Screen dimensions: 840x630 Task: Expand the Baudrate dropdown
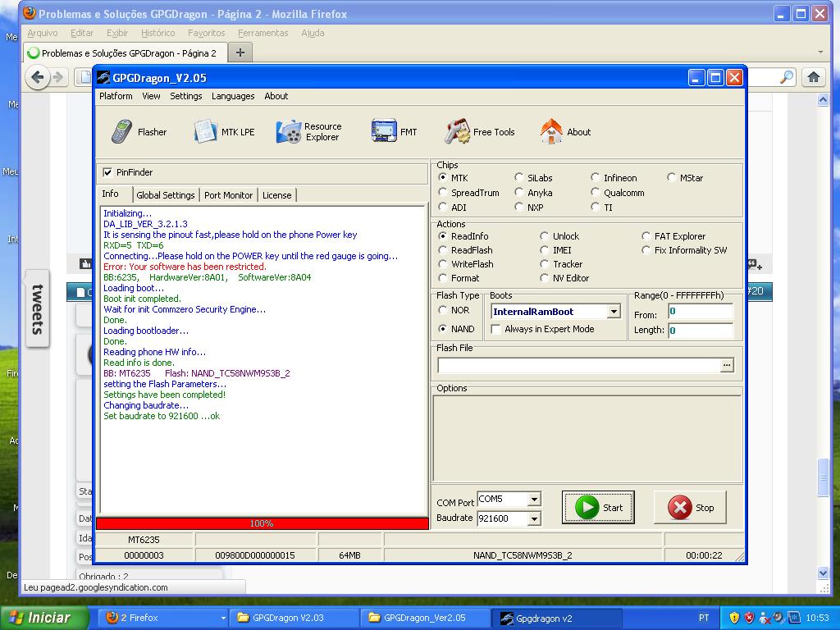pyautogui.click(x=533, y=518)
